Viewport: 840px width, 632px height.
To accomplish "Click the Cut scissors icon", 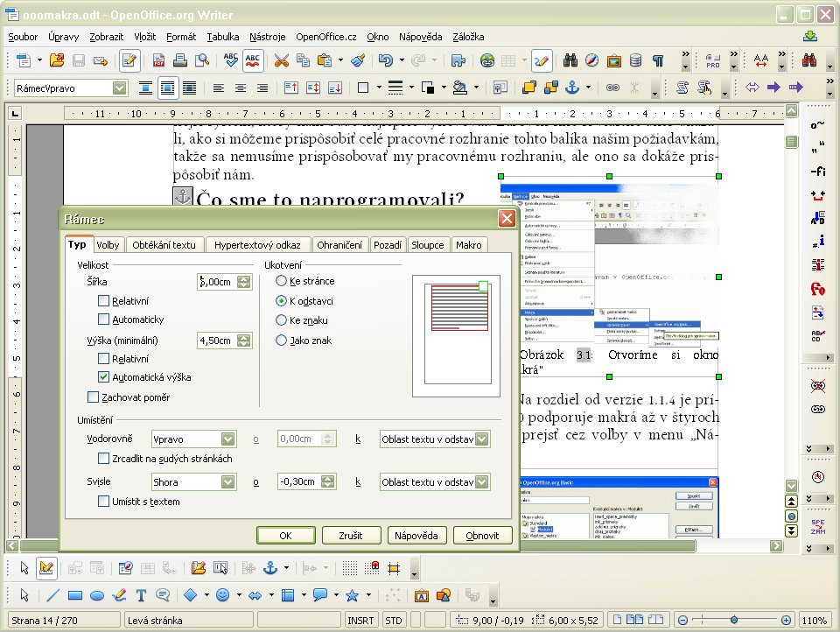I will [x=281, y=60].
